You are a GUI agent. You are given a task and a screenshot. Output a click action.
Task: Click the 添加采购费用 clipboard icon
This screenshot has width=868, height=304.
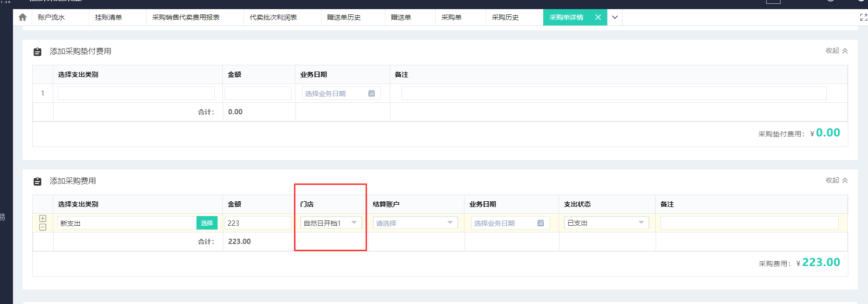[37, 181]
